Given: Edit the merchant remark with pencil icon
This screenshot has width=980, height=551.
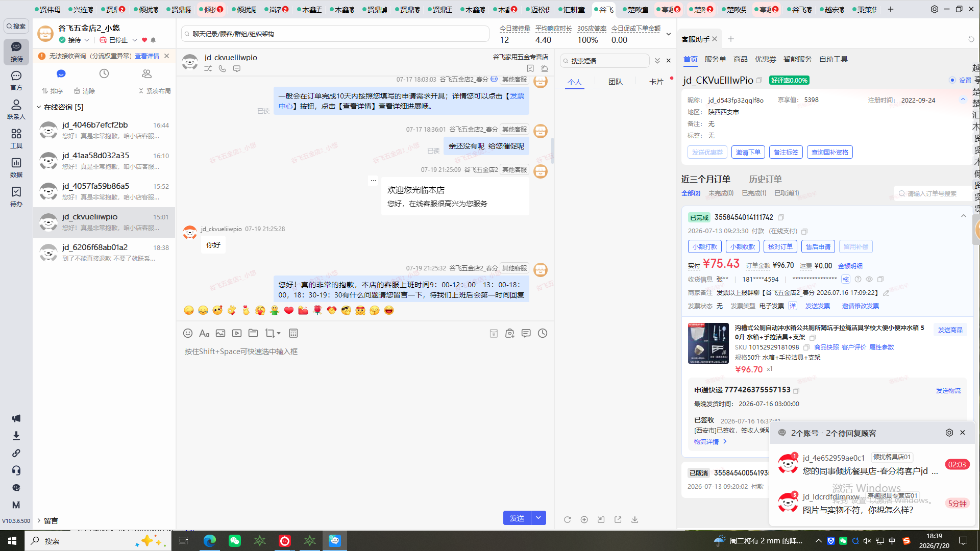Looking at the screenshot, I should pyautogui.click(x=887, y=293).
